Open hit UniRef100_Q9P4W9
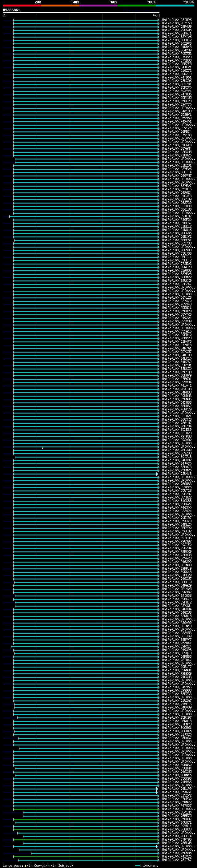 (x=177, y=26)
